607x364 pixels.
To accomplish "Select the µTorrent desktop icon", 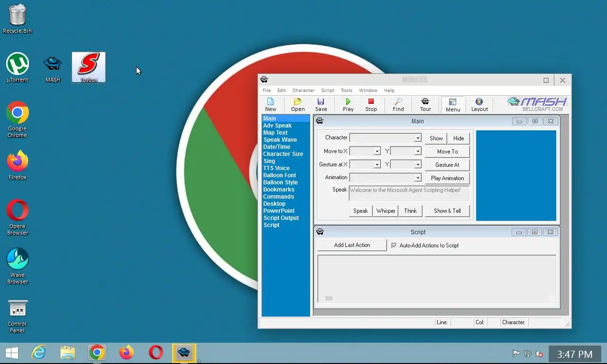I will click(18, 68).
